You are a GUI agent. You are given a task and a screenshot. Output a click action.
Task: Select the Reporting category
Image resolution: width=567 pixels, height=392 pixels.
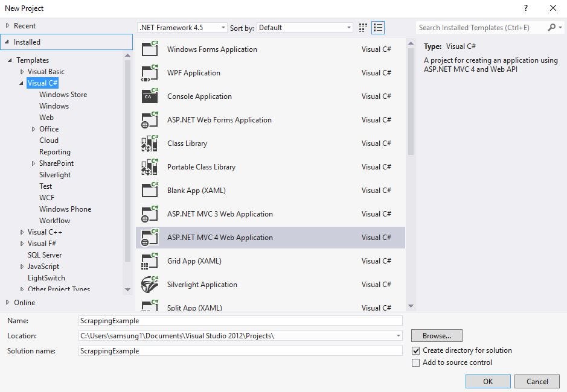[54, 152]
